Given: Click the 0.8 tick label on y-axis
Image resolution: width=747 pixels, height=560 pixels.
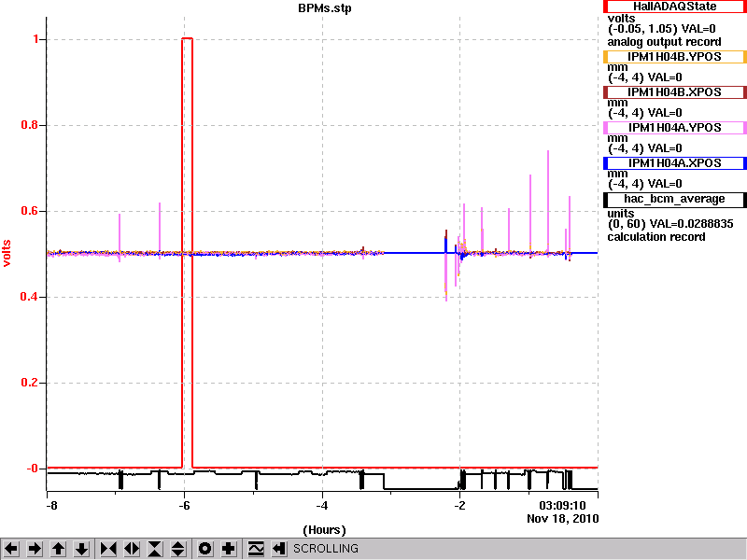Looking at the screenshot, I should click(30, 125).
